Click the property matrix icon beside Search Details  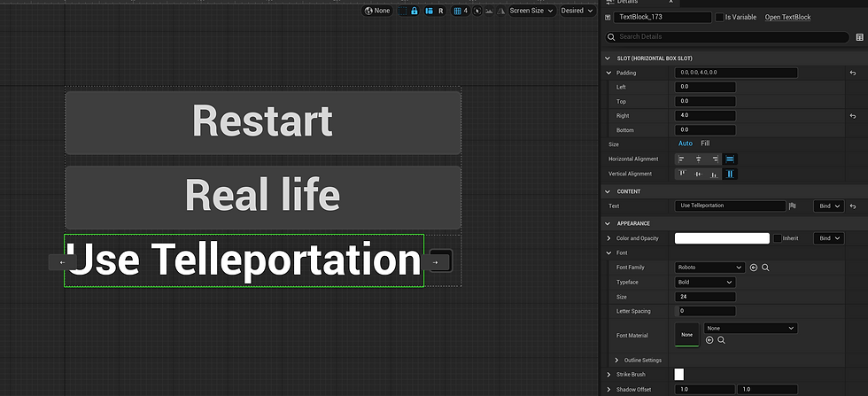click(859, 37)
